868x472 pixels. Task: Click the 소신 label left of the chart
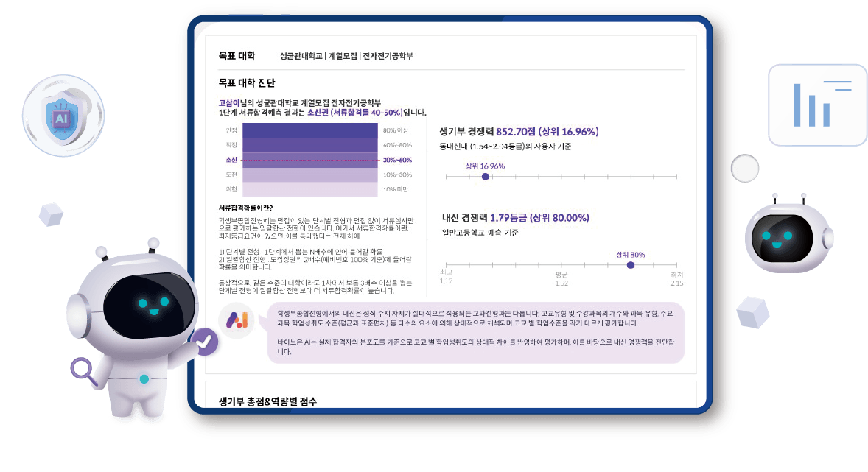231,160
